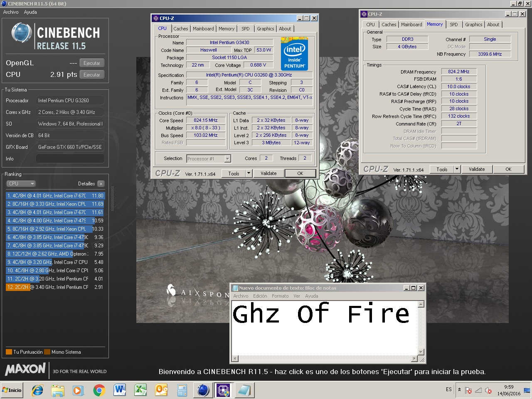Click OK in left CPU-Z window
This screenshot has height=399, width=532.
tap(300, 174)
